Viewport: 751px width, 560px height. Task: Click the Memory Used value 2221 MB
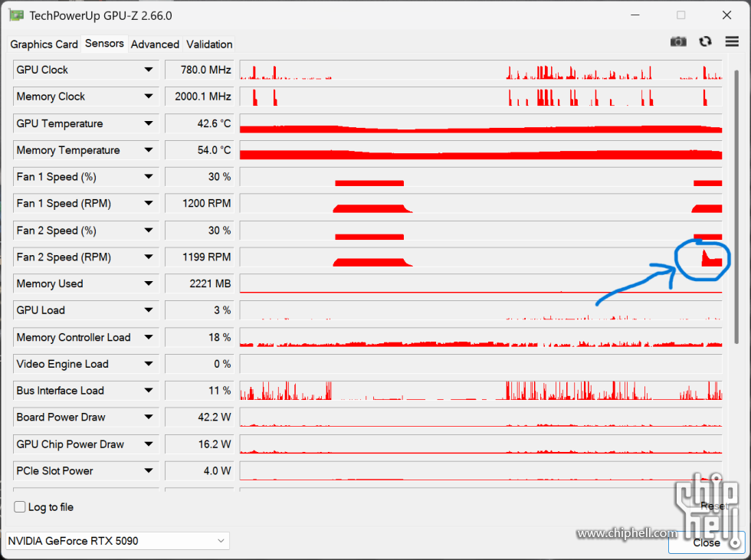199,283
